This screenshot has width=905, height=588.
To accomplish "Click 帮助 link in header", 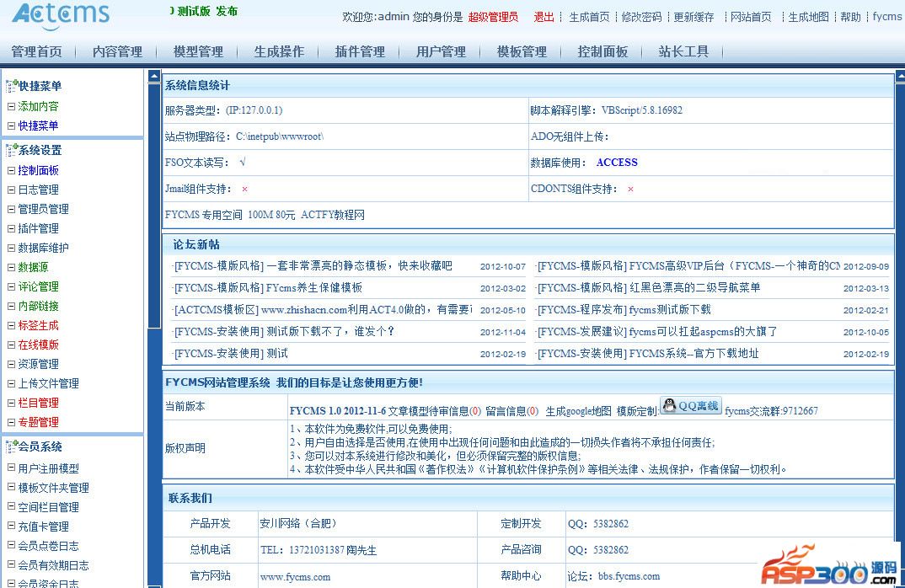I will pyautogui.click(x=850, y=18).
